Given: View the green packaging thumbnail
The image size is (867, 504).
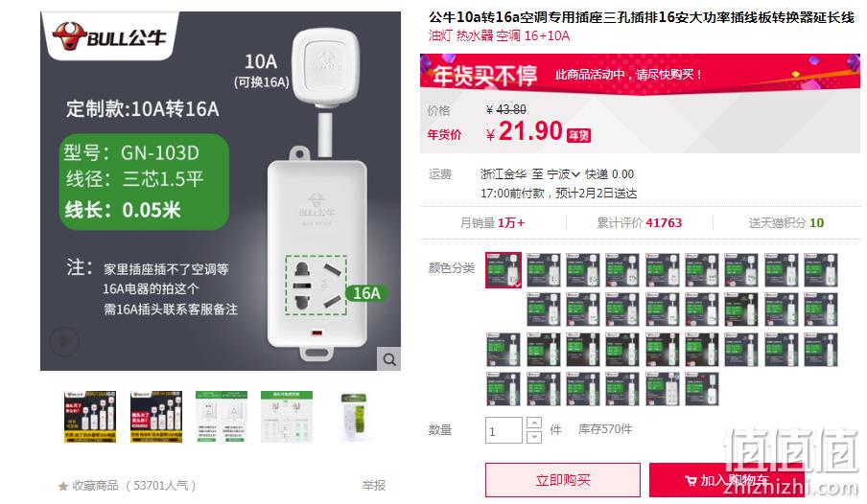Looking at the screenshot, I should 353,417.
